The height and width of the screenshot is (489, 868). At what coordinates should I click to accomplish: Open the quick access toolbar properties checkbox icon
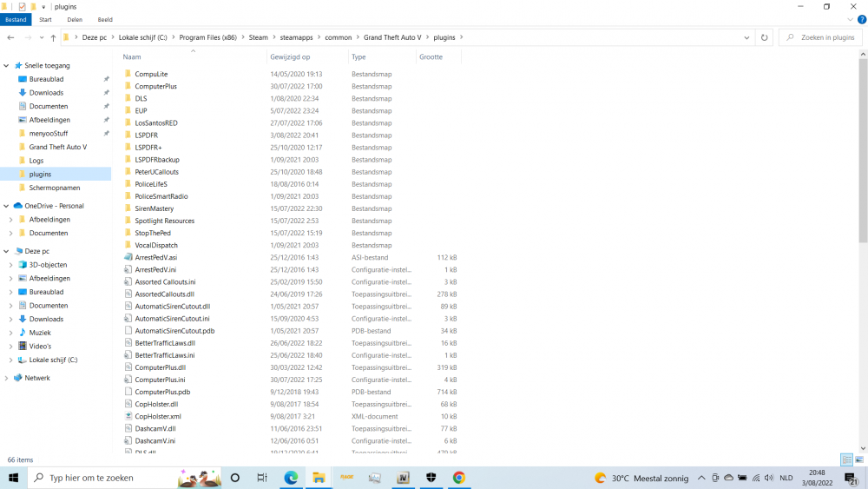pyautogui.click(x=22, y=7)
